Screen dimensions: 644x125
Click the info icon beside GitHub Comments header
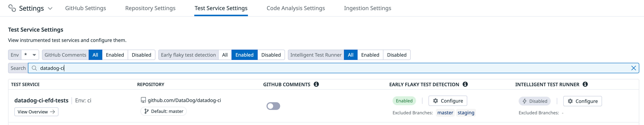[x=316, y=84]
